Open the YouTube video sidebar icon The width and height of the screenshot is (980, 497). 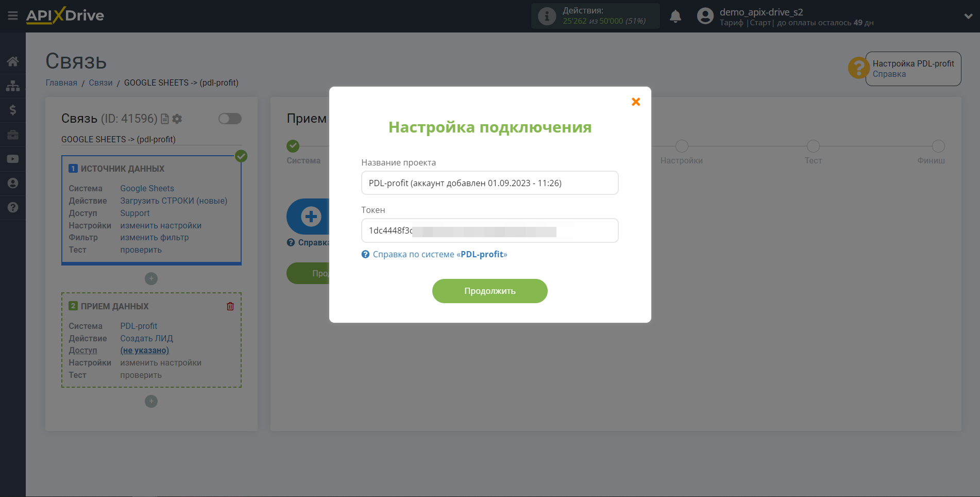tap(13, 159)
